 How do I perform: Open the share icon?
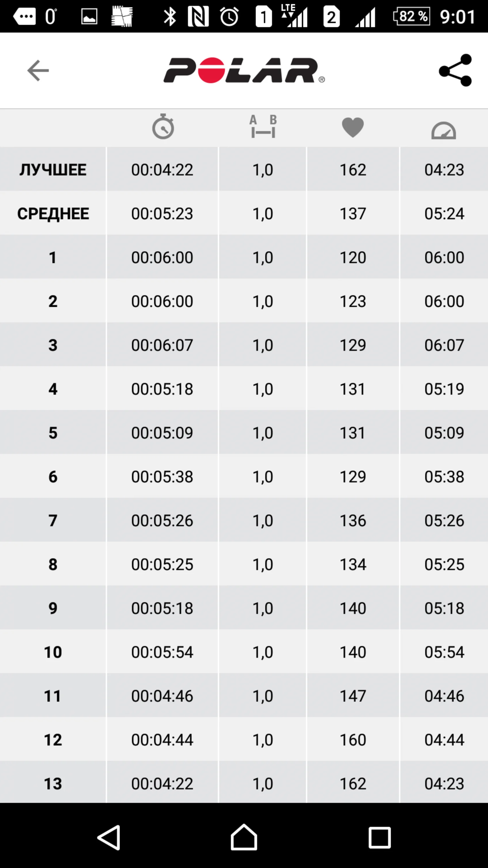click(455, 70)
